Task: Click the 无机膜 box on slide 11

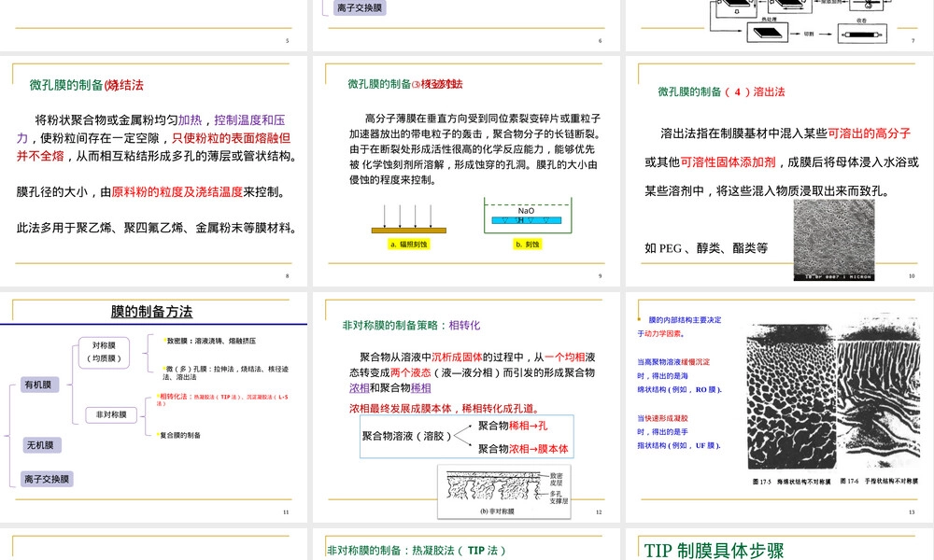Action: (x=40, y=445)
